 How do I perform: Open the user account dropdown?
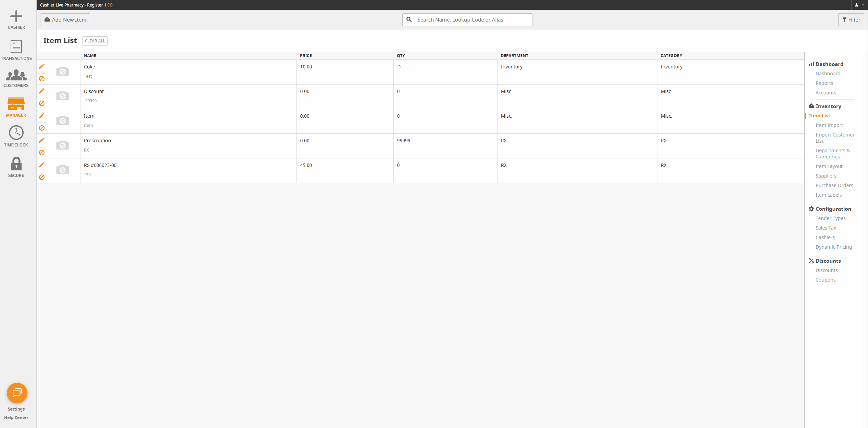click(x=859, y=5)
